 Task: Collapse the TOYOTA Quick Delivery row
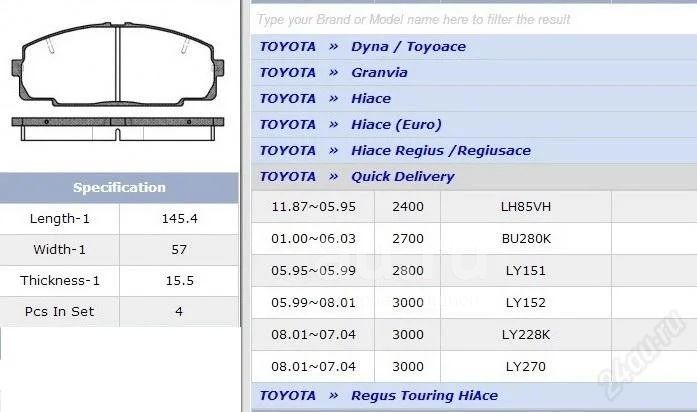[474, 177]
